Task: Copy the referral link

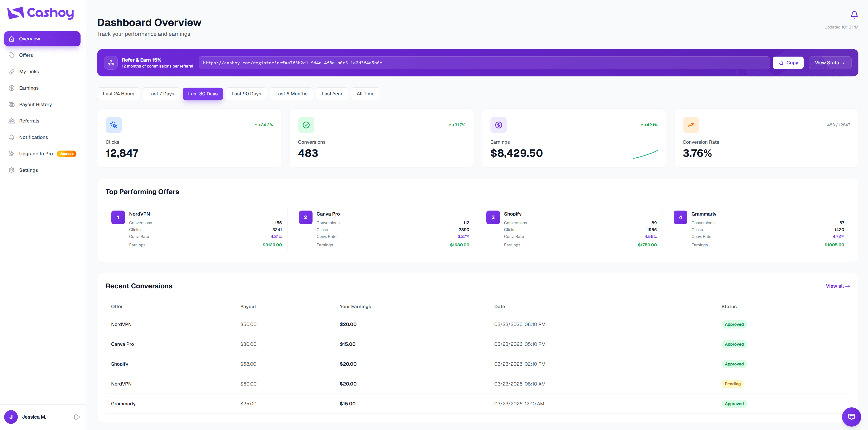Action: point(788,63)
